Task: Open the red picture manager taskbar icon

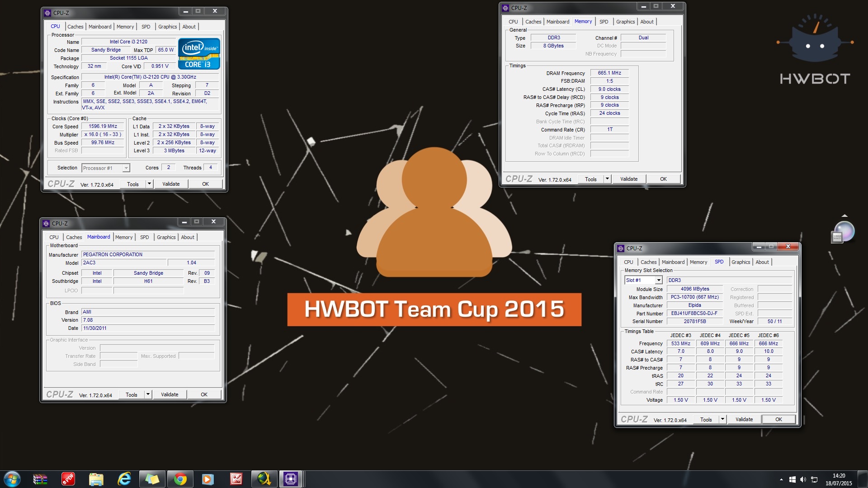Action: (x=236, y=479)
